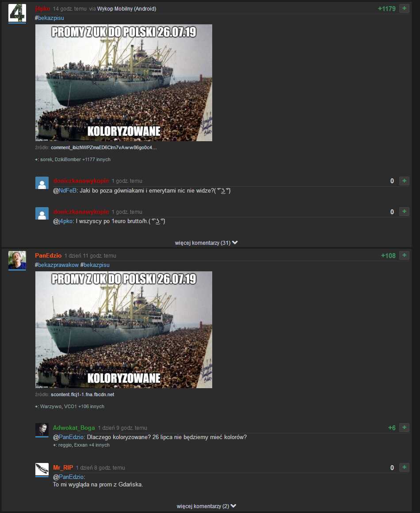Viewport: 420px width, 513px height.
Task: Open #bekazpisu tag in first post
Action: 50,18
